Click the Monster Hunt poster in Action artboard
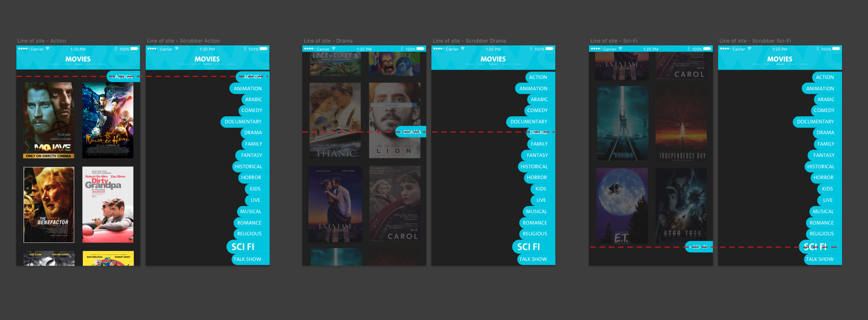This screenshot has height=320, width=868. [x=108, y=121]
